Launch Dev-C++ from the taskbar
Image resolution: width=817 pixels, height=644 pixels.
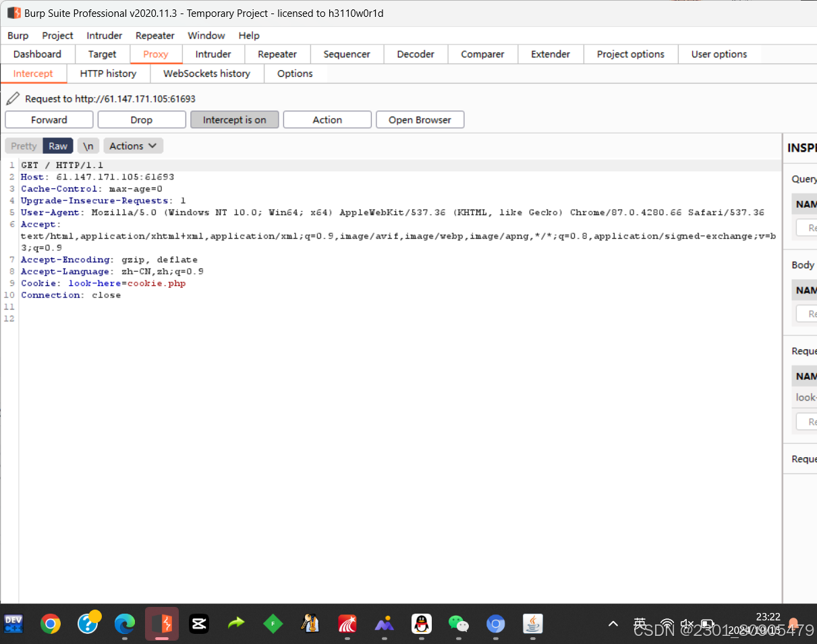tap(13, 624)
